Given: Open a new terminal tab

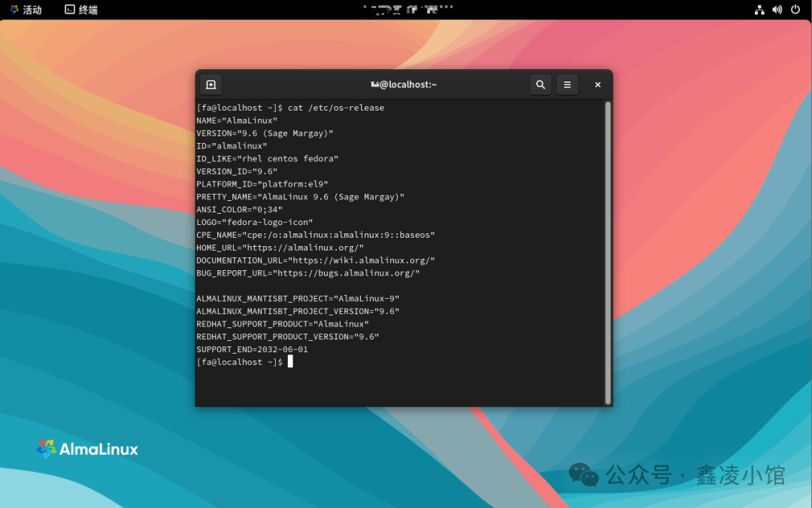Looking at the screenshot, I should tap(211, 84).
